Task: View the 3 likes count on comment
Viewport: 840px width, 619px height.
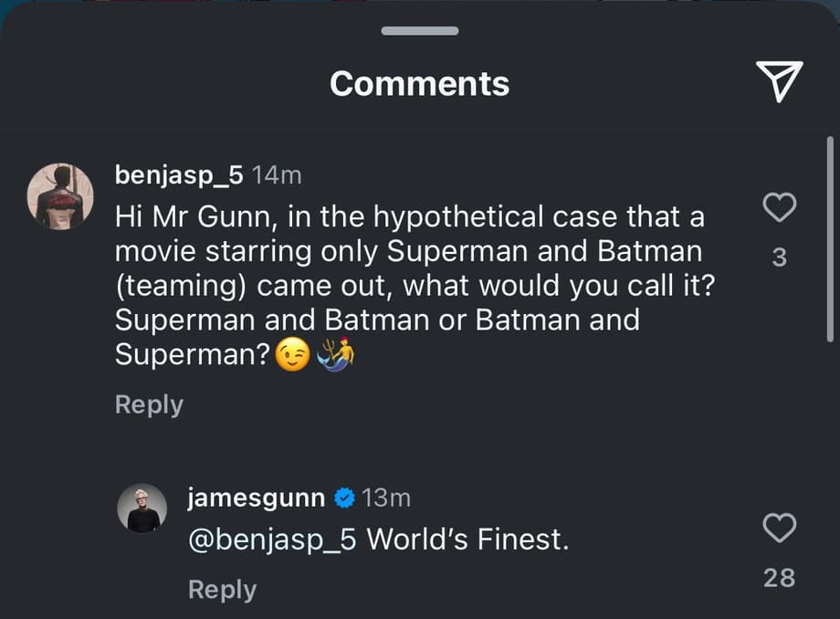Action: click(779, 258)
